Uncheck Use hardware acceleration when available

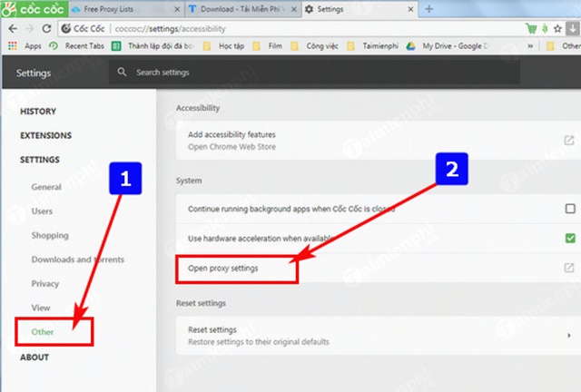pyautogui.click(x=568, y=238)
